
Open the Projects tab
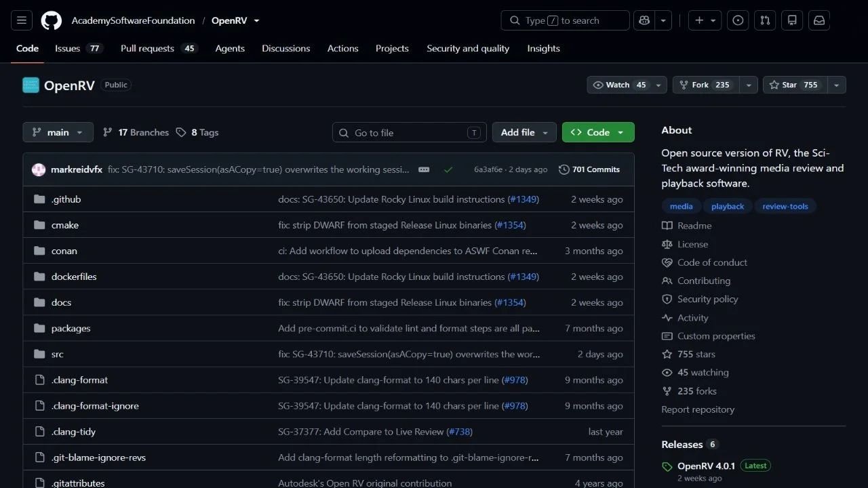[392, 48]
